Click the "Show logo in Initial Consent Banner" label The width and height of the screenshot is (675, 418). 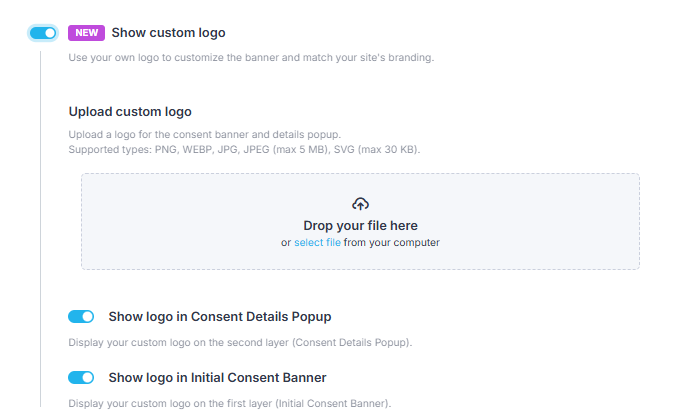[217, 378]
